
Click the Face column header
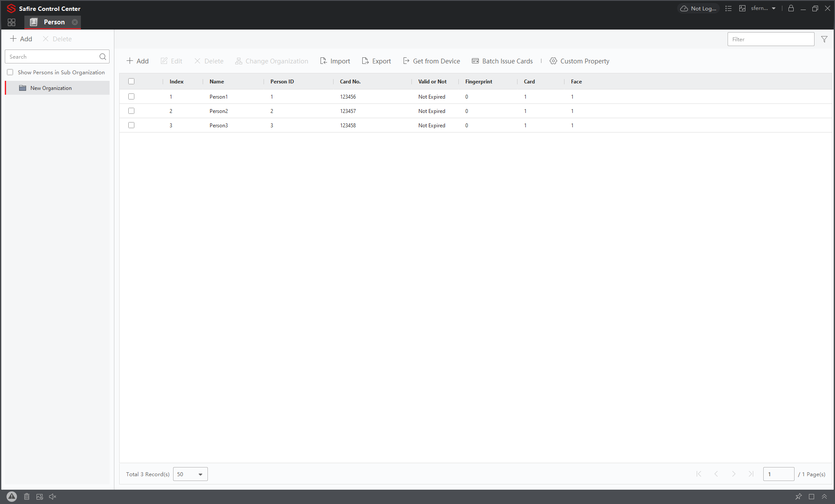click(x=576, y=81)
